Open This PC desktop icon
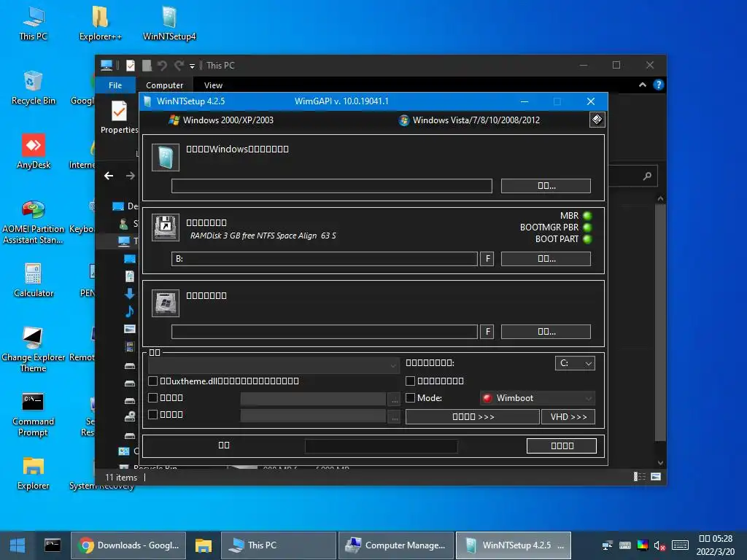747x560 pixels. click(x=34, y=24)
